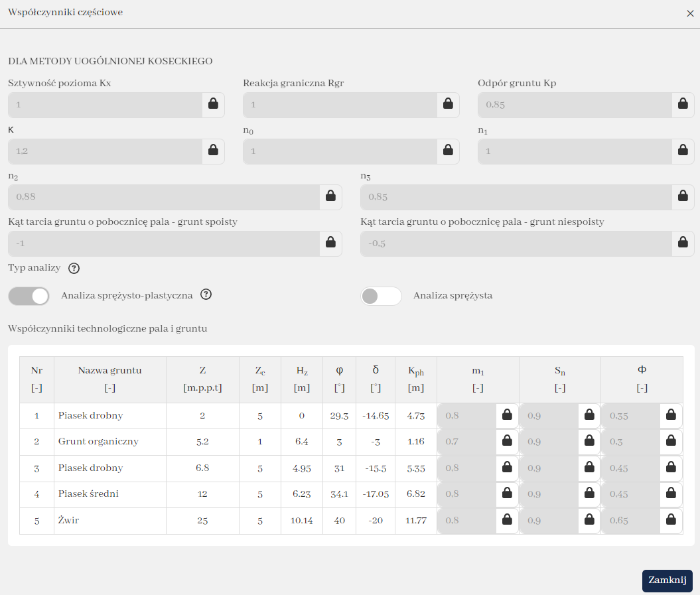Viewport: 700px width, 595px height.
Task: Unlock the n3 coefficient field
Action: click(x=683, y=196)
